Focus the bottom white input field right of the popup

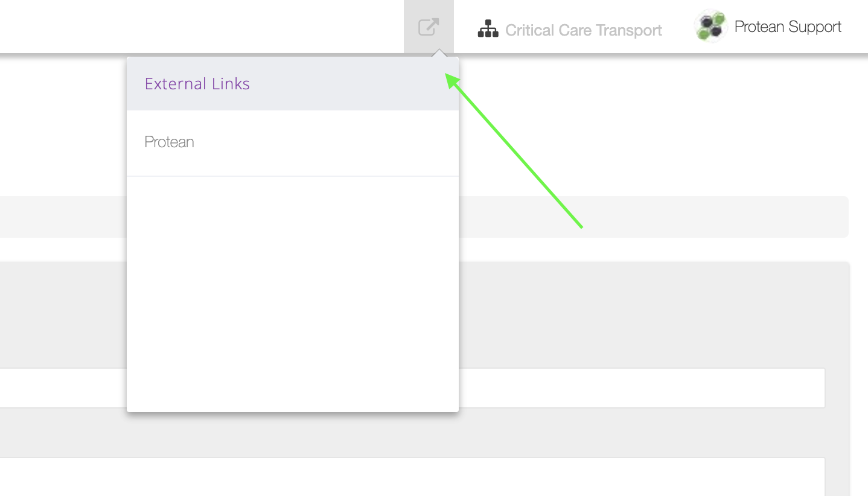(642, 477)
